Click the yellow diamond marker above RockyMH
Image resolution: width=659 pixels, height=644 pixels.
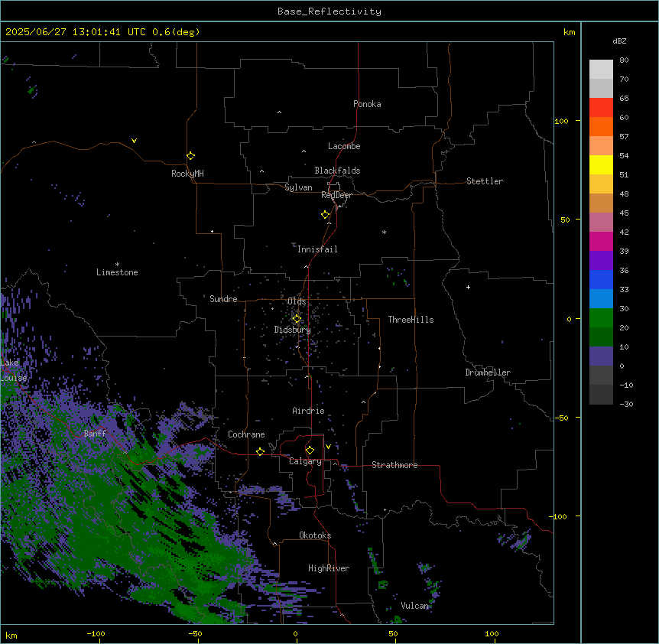pos(191,156)
